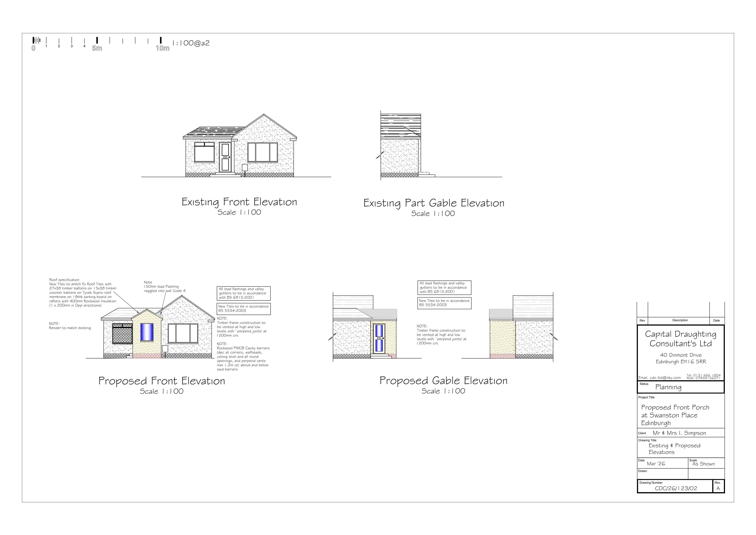This screenshot has height=535, width=756.
Task: Click the Proposed Front Elevation title
Action: (x=162, y=381)
